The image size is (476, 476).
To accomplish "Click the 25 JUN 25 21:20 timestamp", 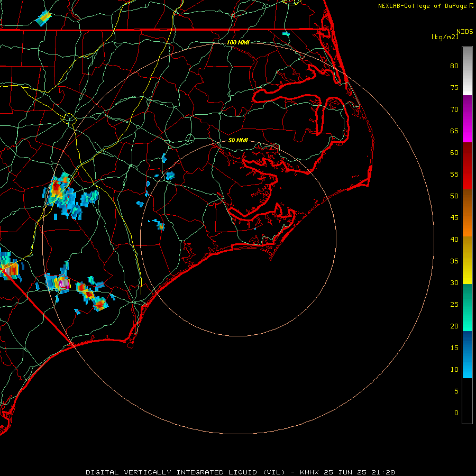I will (360, 472).
